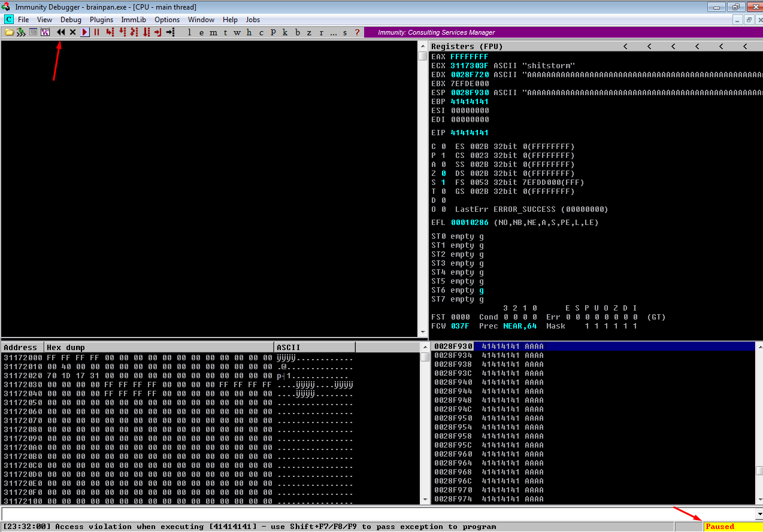Select the EIP register value 41414141

(x=470, y=133)
